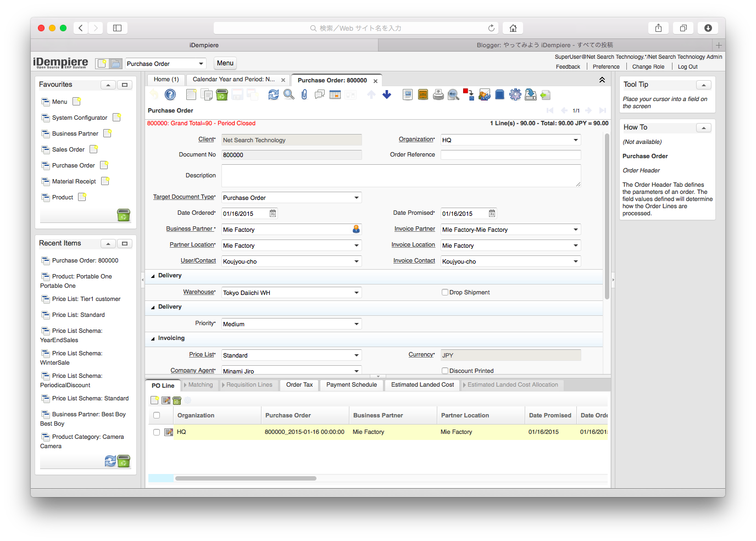Collapse the Invoicing section
The image size is (756, 541).
(x=153, y=338)
